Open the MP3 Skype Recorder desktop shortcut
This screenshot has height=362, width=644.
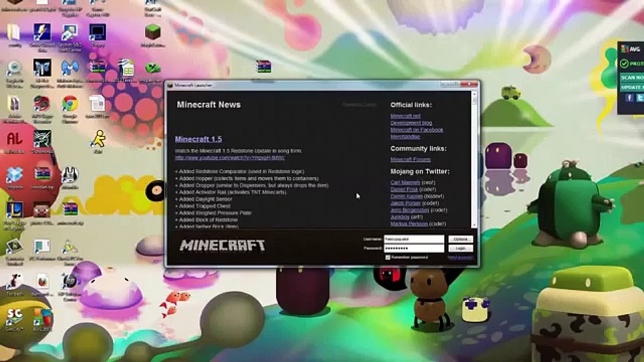[42, 104]
